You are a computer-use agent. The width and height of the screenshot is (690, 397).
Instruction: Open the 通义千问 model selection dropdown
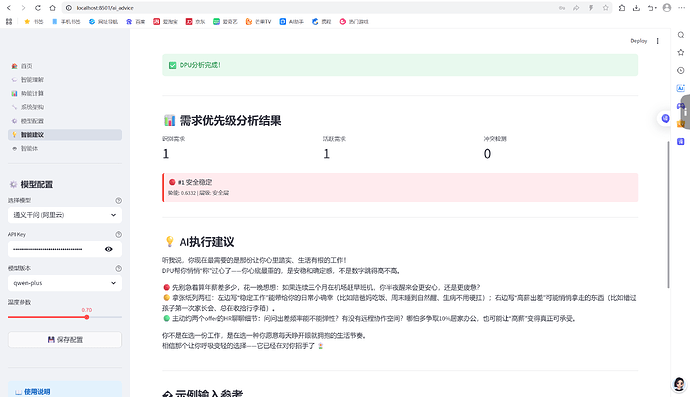point(65,215)
